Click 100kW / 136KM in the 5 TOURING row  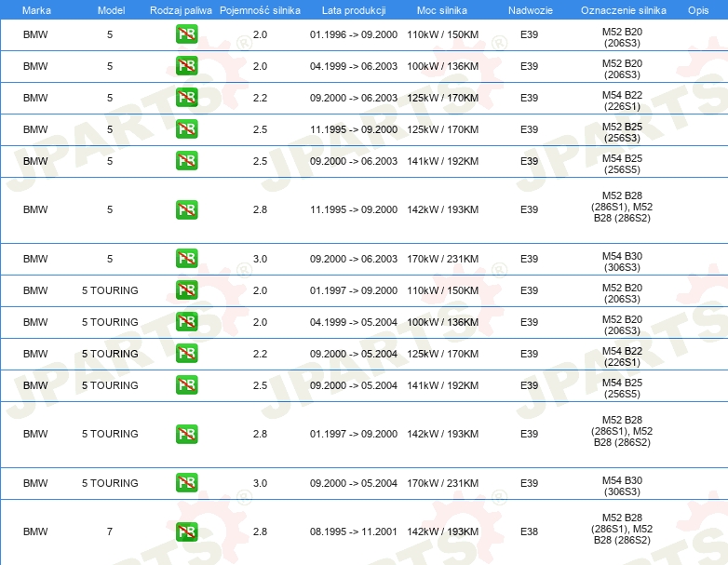(443, 322)
